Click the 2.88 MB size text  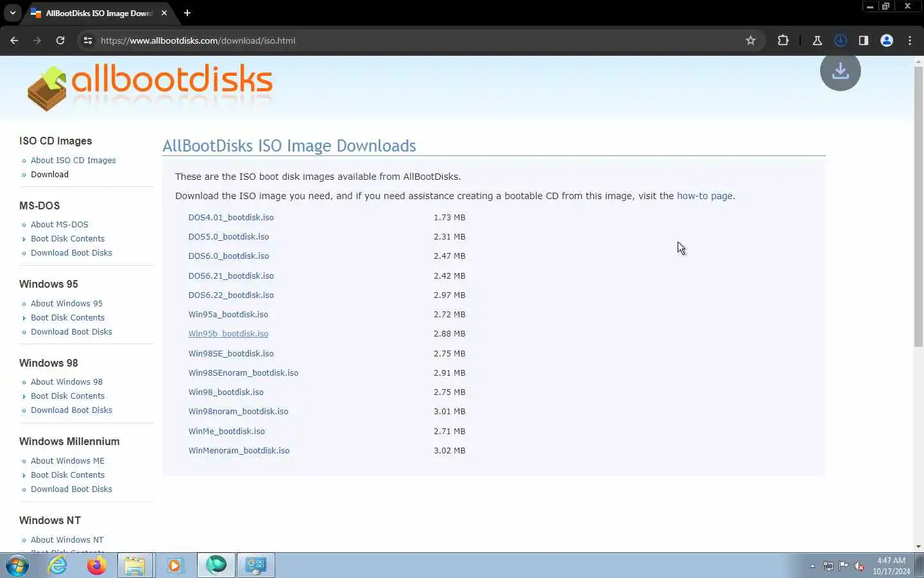point(449,333)
